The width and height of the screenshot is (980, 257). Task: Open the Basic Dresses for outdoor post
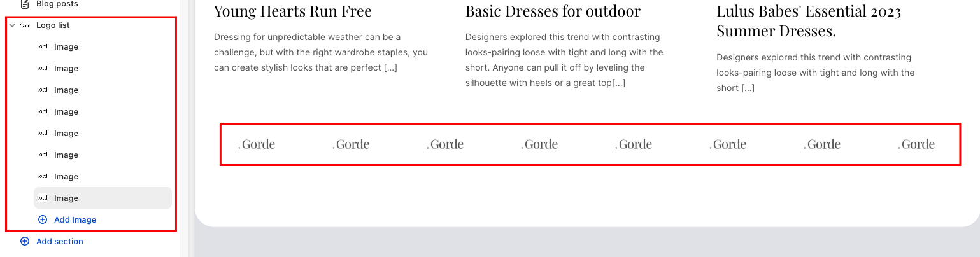click(x=553, y=11)
